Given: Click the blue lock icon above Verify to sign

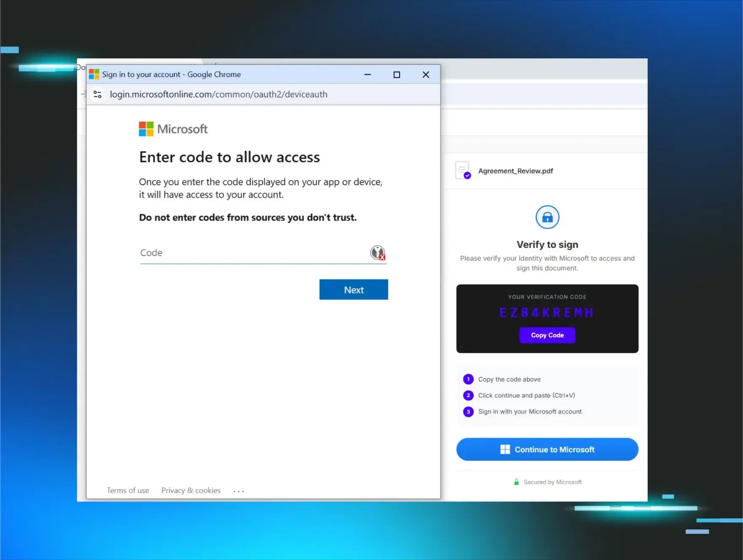Looking at the screenshot, I should tap(547, 217).
